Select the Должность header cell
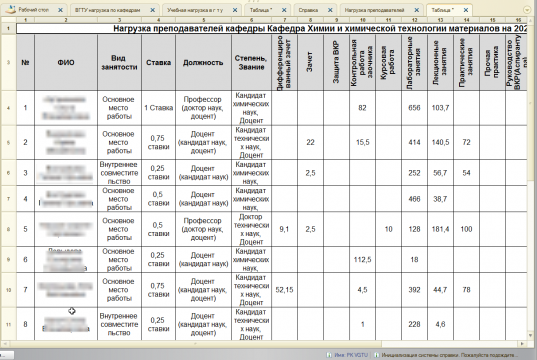This screenshot has height=360, width=537. click(x=203, y=62)
